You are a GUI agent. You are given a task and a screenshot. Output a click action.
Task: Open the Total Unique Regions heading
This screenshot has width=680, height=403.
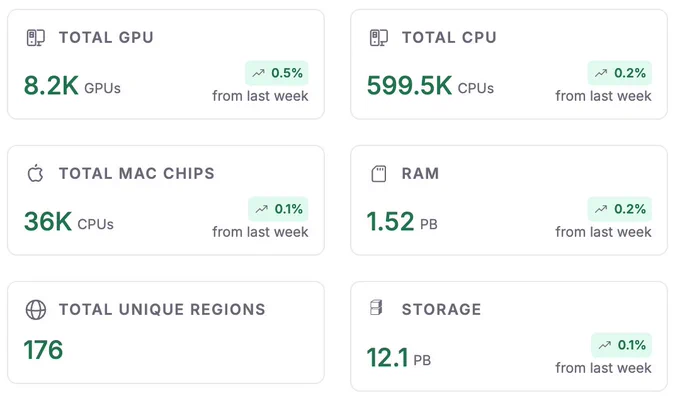162,309
